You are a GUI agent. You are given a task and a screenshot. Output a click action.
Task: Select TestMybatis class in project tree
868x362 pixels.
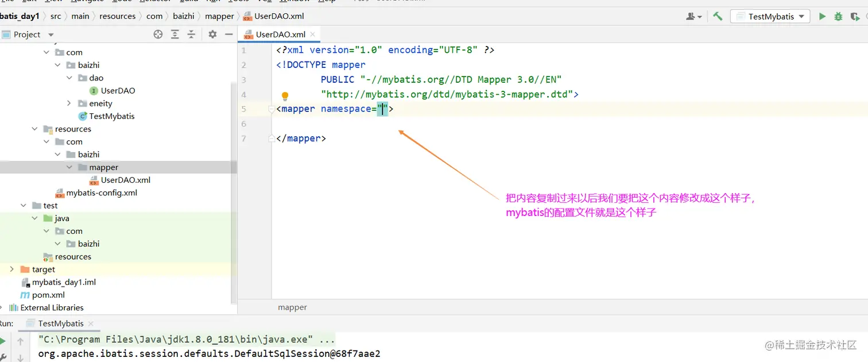point(112,116)
